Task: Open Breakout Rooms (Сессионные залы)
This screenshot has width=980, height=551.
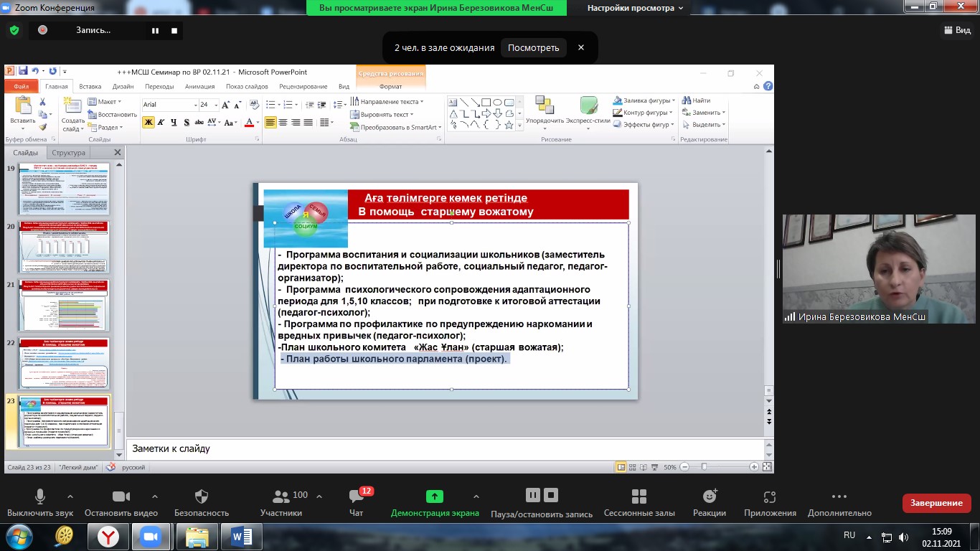Action: pyautogui.click(x=639, y=498)
